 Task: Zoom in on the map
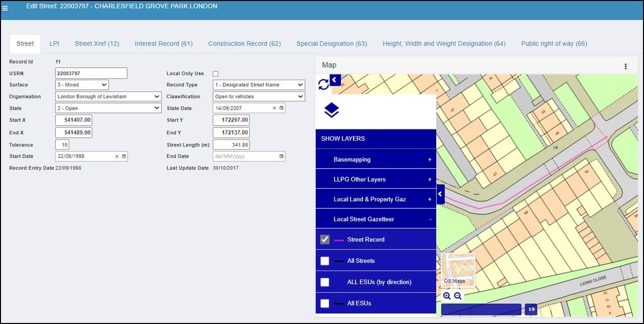pyautogui.click(x=447, y=296)
